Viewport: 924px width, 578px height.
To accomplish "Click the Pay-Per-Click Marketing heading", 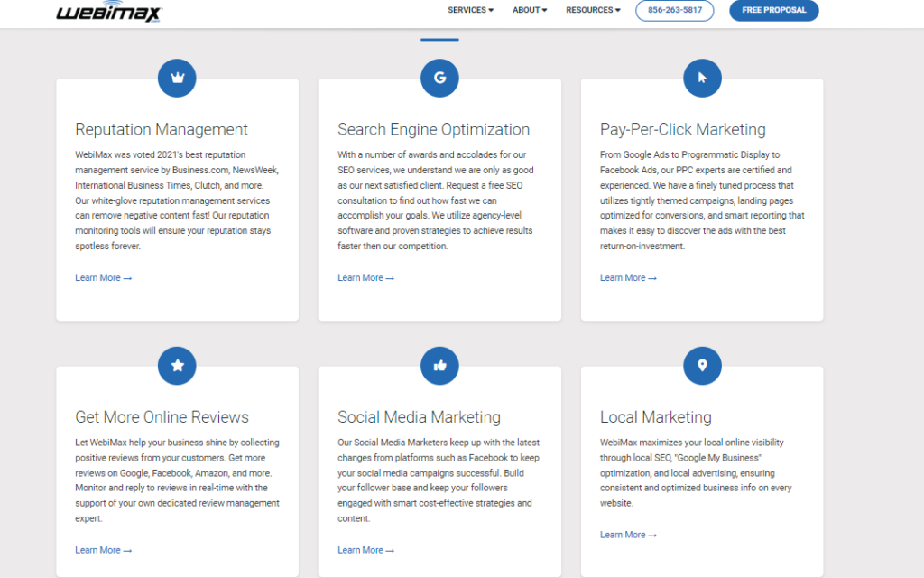I will pos(683,129).
